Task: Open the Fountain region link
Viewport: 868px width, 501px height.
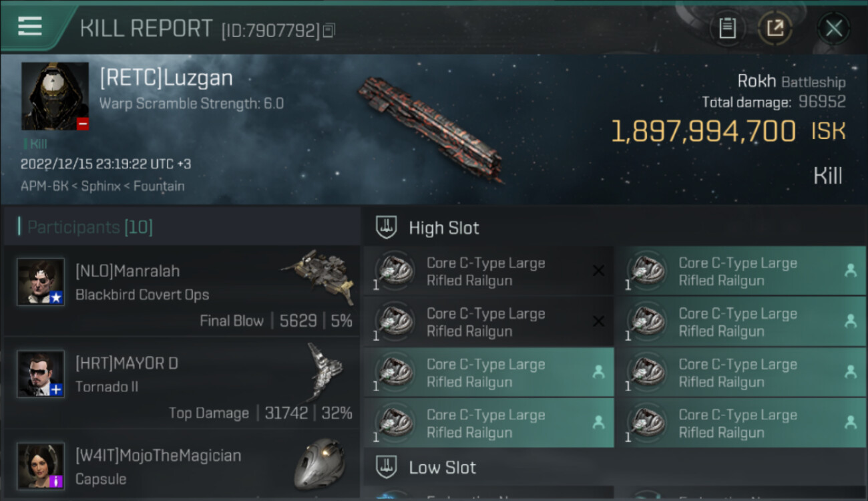Action: (x=159, y=186)
